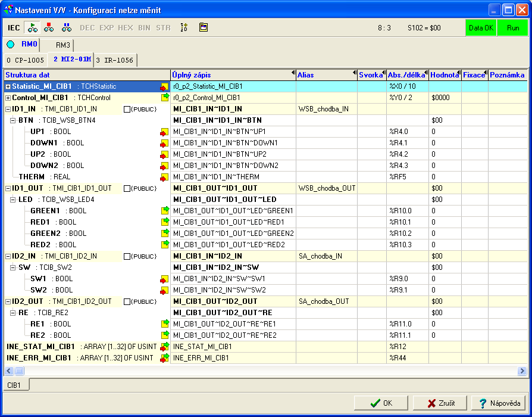Click the HEX display format button
The height and width of the screenshot is (417, 532).
[126, 28]
